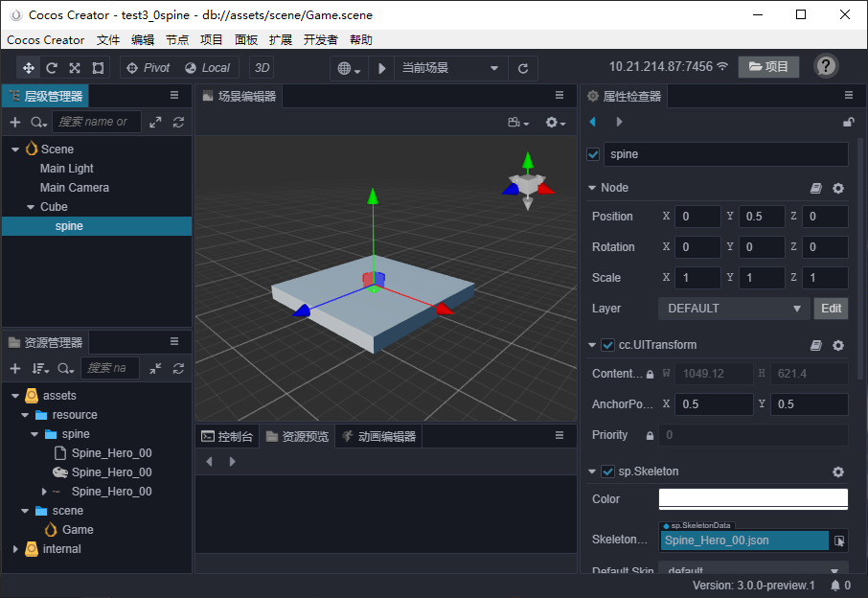The height and width of the screenshot is (598, 868).
Task: Select the Rect transform tool
Action: (x=98, y=67)
